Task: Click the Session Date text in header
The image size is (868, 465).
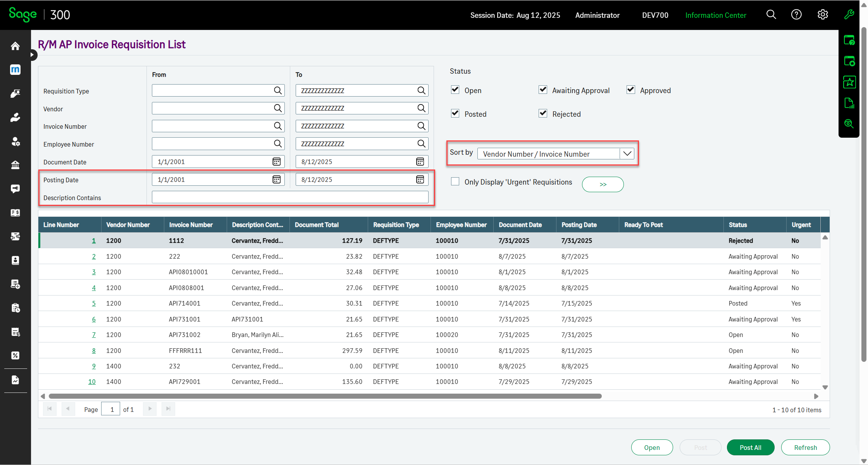Action: click(515, 15)
